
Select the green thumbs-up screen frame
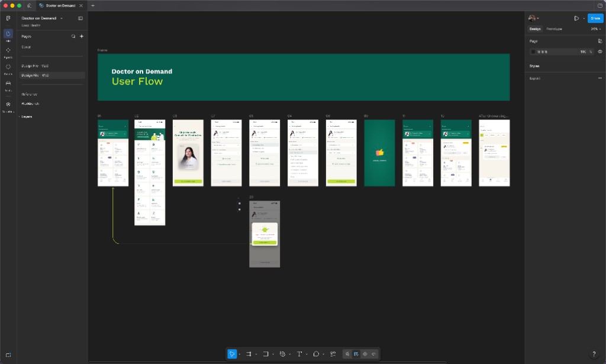[379, 153]
